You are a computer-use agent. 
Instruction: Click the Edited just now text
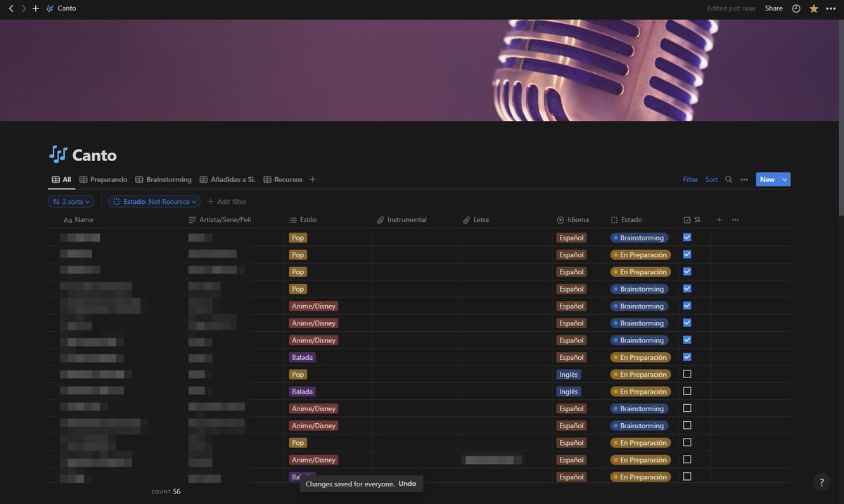tap(731, 8)
